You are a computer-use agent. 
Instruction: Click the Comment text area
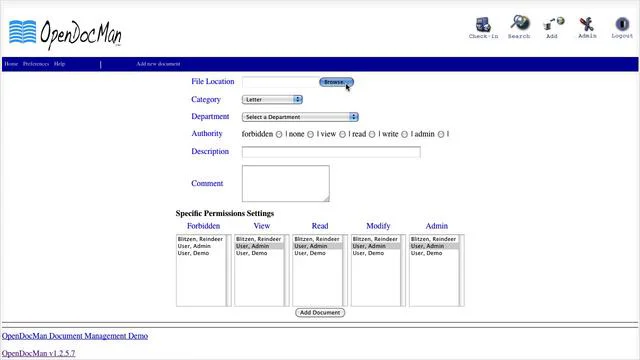point(286,183)
